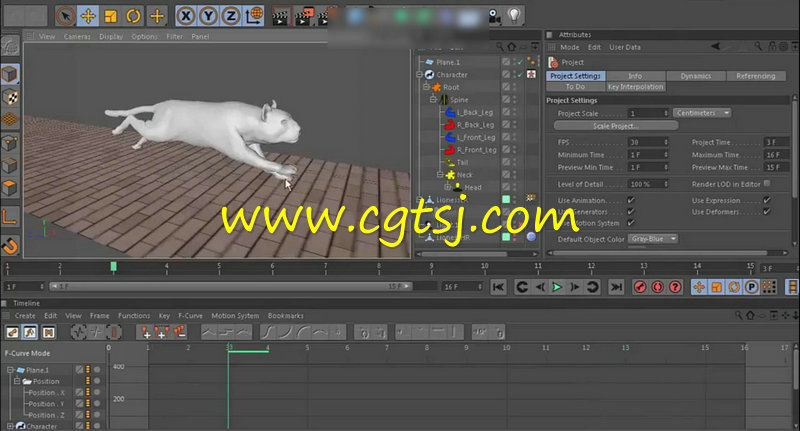Toggle Use Generators checkbox

(631, 211)
